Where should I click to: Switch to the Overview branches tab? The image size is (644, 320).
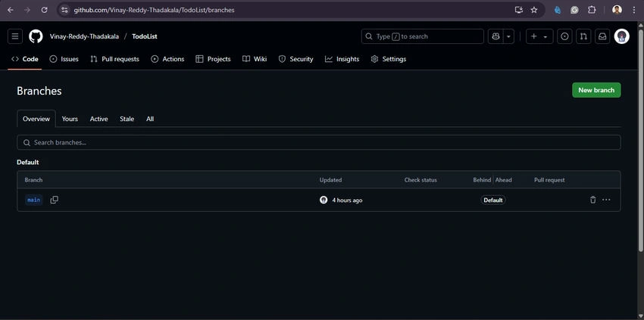tap(36, 119)
